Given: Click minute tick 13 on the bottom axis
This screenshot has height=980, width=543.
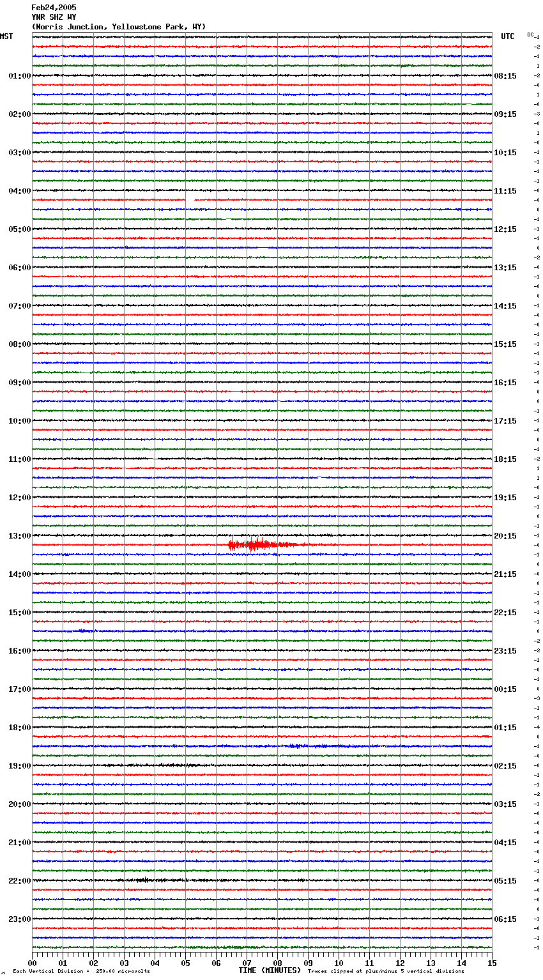Looking at the screenshot, I should click(431, 963).
